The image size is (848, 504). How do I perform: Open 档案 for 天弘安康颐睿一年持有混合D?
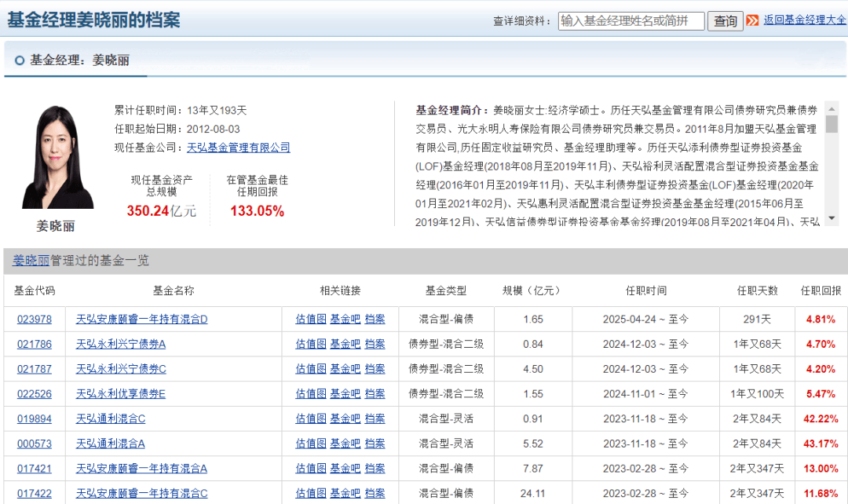click(x=375, y=320)
